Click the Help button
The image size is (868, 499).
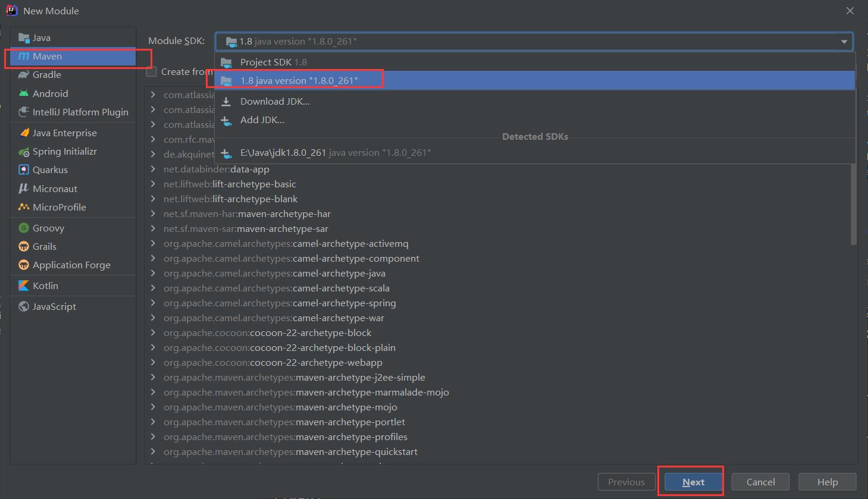(x=827, y=482)
